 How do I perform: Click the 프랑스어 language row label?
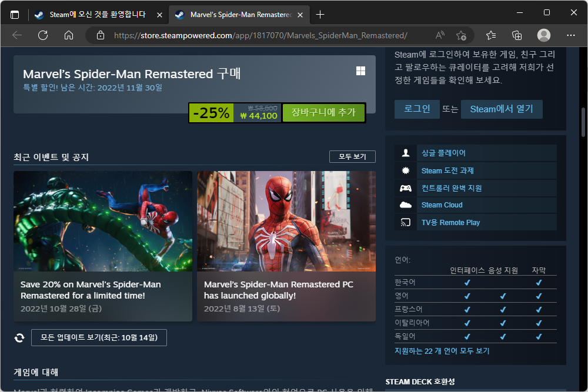[x=409, y=309]
